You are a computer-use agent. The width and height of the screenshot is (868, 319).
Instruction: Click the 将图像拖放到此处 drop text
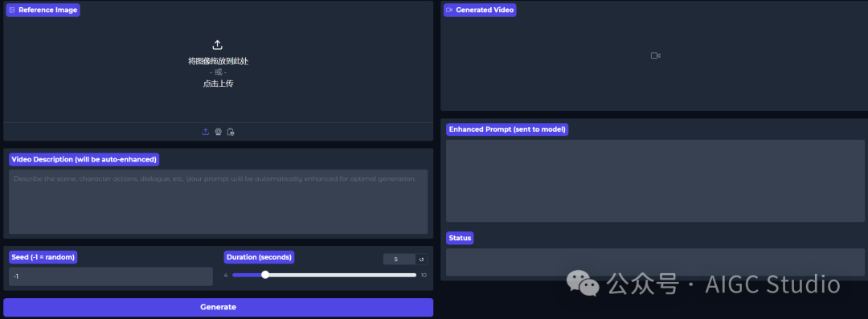(x=218, y=61)
